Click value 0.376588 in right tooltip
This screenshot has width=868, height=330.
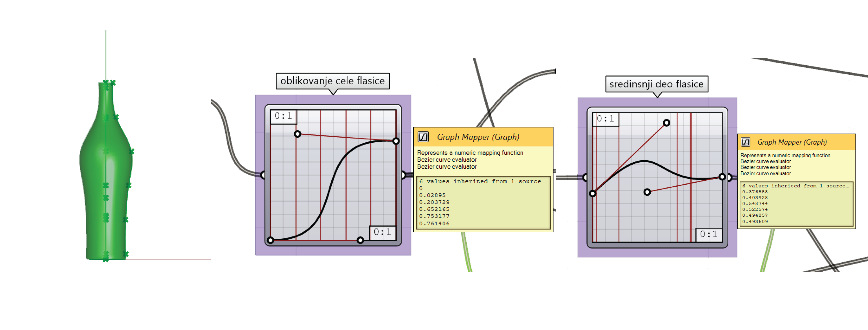pyautogui.click(x=755, y=192)
